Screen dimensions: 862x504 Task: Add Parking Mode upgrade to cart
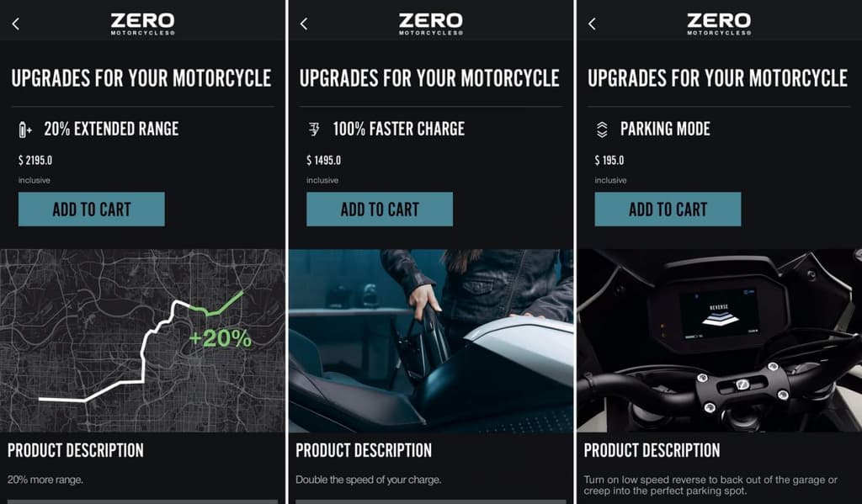click(668, 210)
